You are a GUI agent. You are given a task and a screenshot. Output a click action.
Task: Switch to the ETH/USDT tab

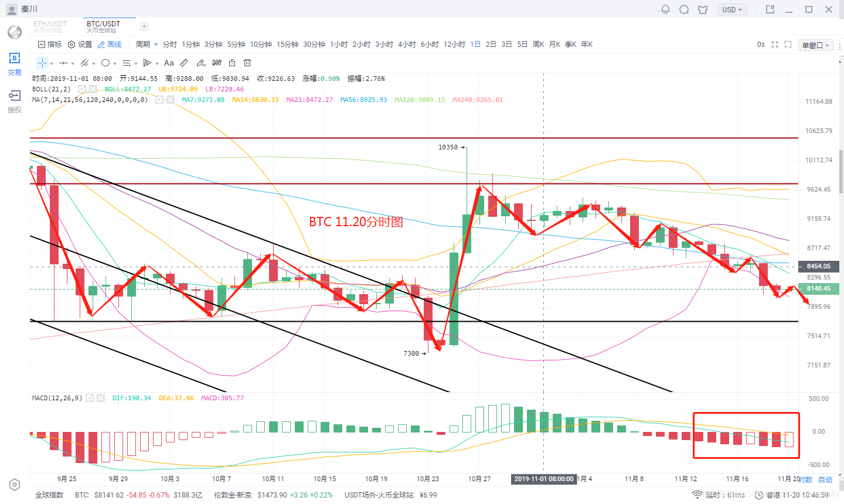point(50,26)
